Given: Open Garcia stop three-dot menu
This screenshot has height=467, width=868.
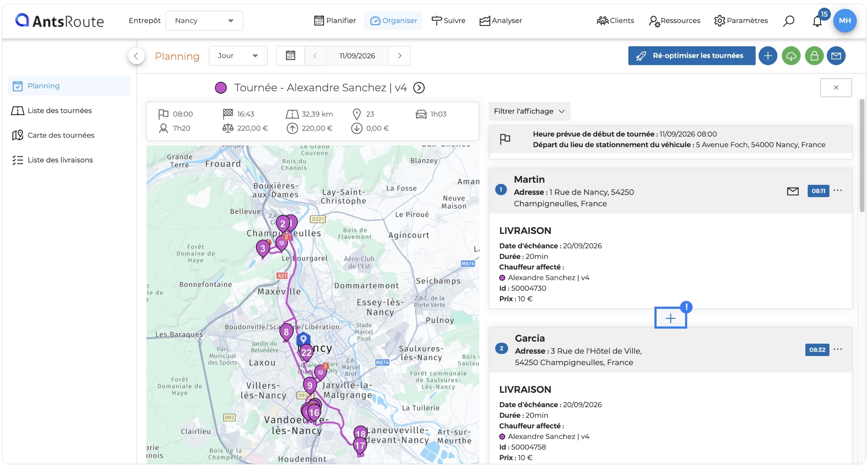Looking at the screenshot, I should pos(838,349).
